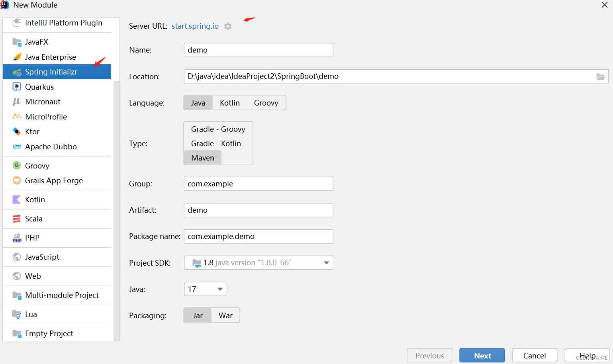Select Multi-module Project entry
Viewport: 613px width, 364px height.
[x=57, y=295]
